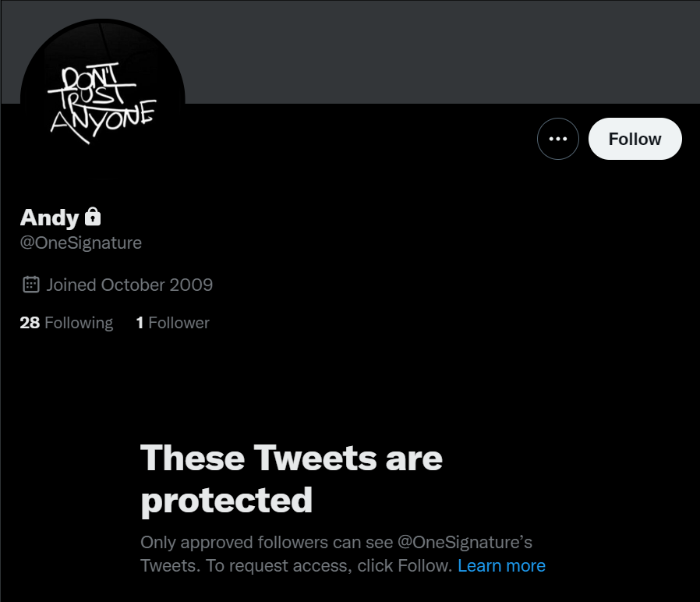700x602 pixels.
Task: Click the bold number 28 count
Action: 30,323
